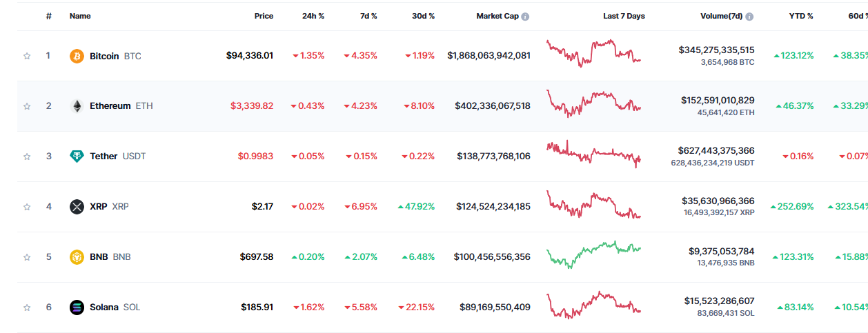Click the Bitcoin logo icon
The image size is (868, 333).
click(77, 56)
